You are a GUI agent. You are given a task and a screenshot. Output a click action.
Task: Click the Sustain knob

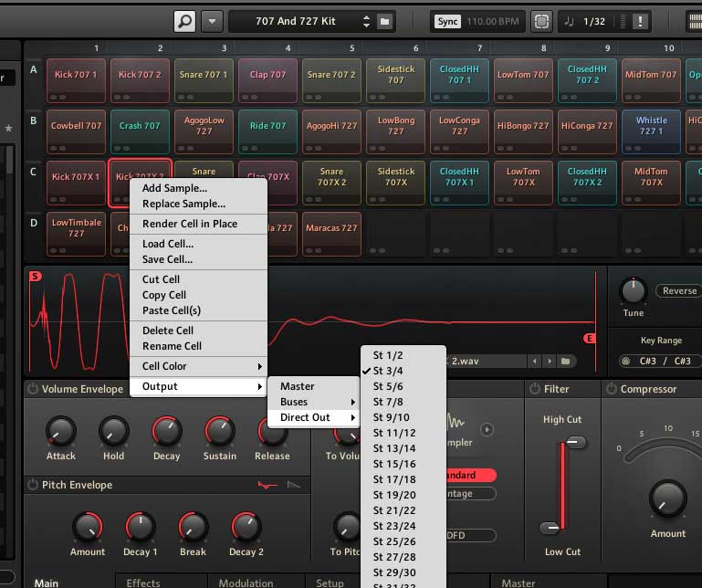click(x=219, y=431)
